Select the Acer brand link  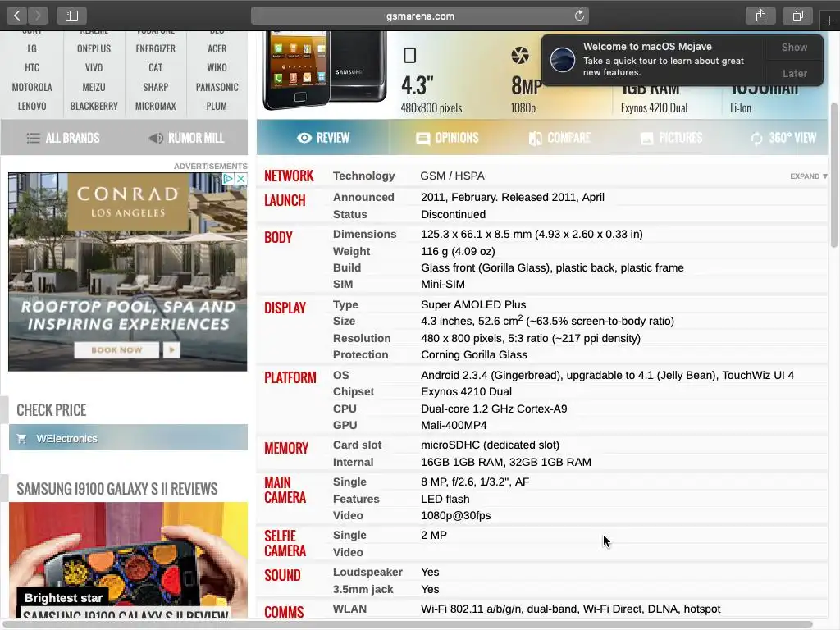(217, 48)
